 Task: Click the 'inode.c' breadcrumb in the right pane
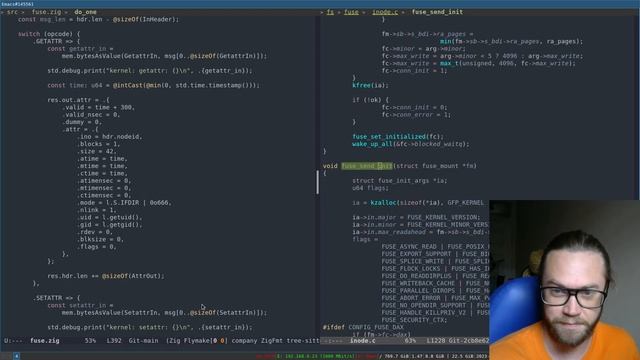385,12
